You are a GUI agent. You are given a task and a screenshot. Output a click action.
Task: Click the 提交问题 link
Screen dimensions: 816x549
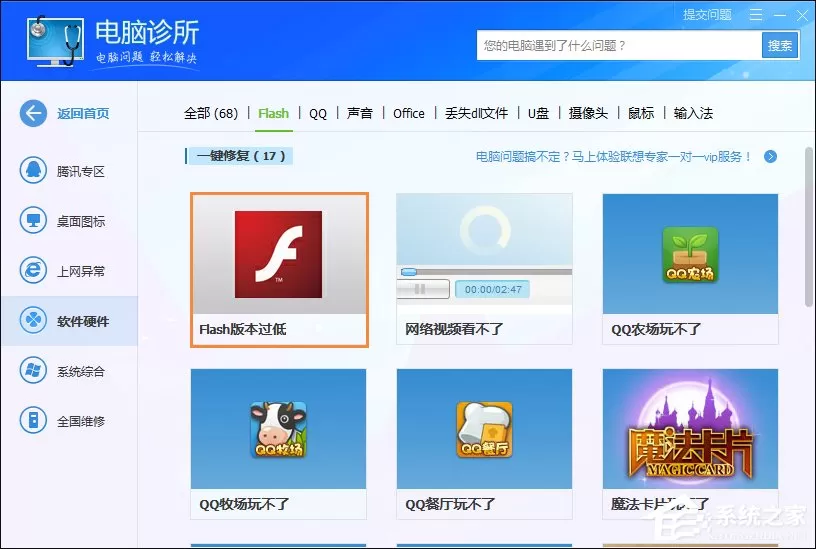[707, 15]
